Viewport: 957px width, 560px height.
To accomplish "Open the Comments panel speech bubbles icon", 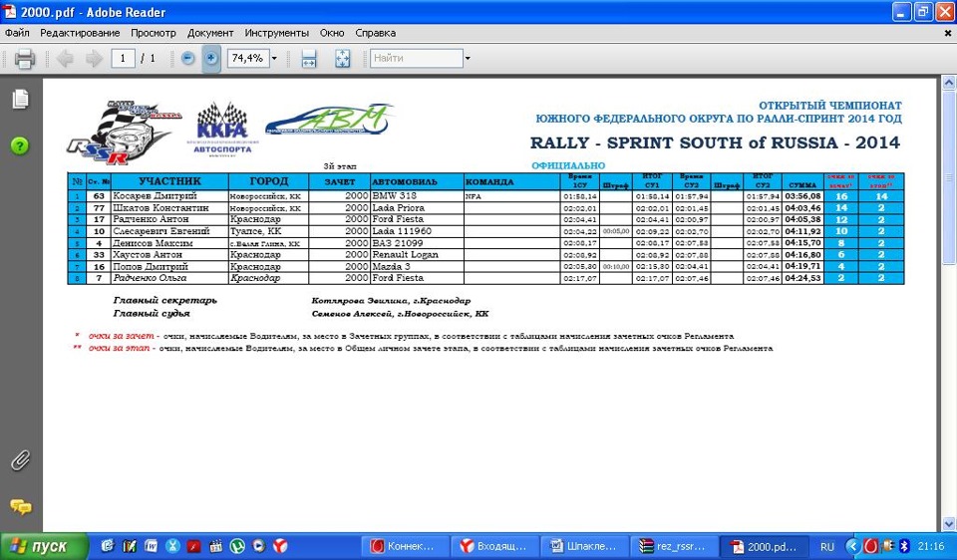I will click(21, 507).
